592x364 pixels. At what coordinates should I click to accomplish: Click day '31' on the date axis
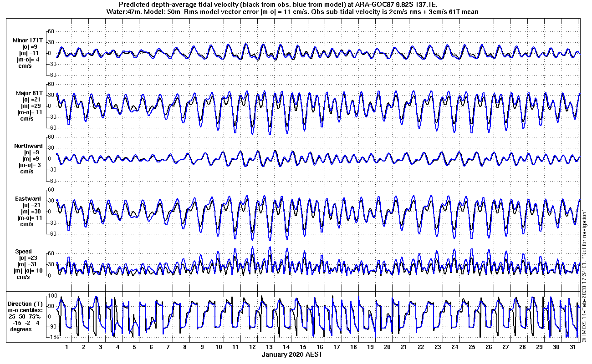point(572,347)
